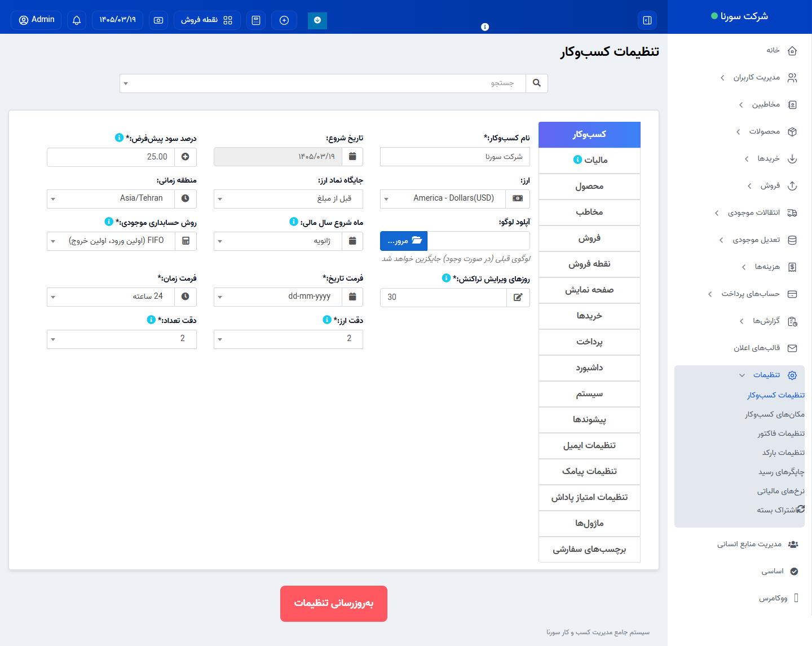The width and height of the screenshot is (812, 646).
Task: Select the محصول settings tab
Action: (x=589, y=186)
